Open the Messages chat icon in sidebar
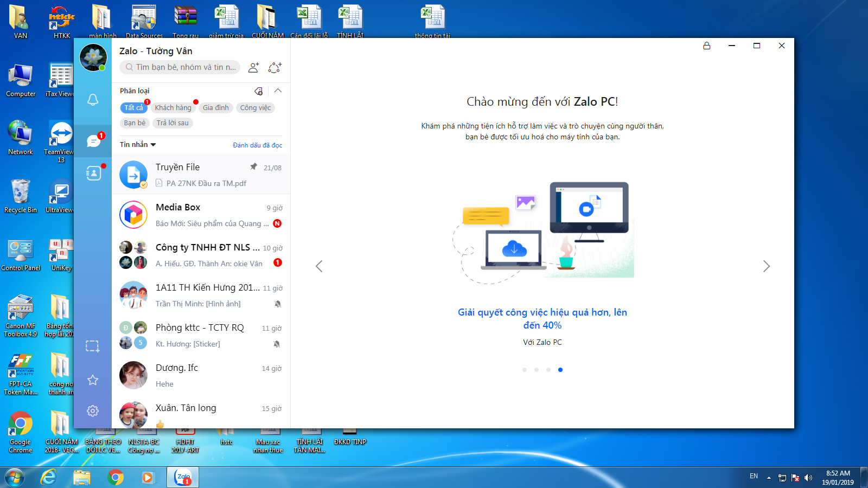The image size is (868, 488). pyautogui.click(x=93, y=142)
